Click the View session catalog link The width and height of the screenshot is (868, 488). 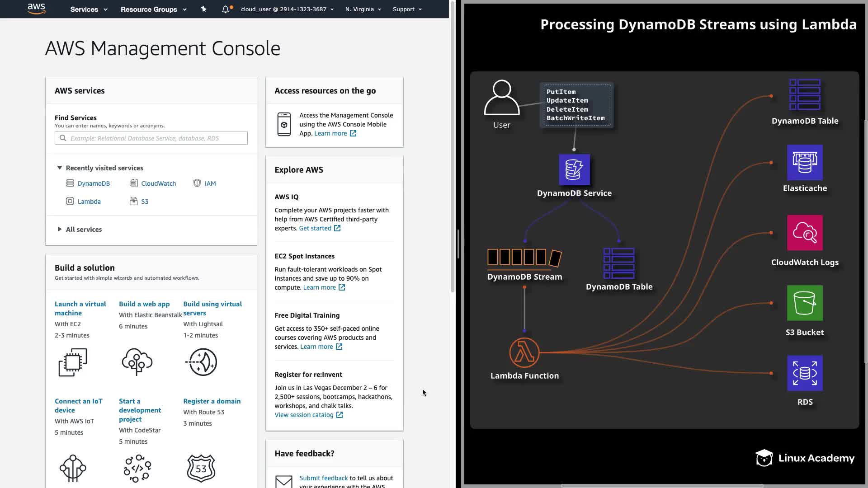click(x=304, y=415)
